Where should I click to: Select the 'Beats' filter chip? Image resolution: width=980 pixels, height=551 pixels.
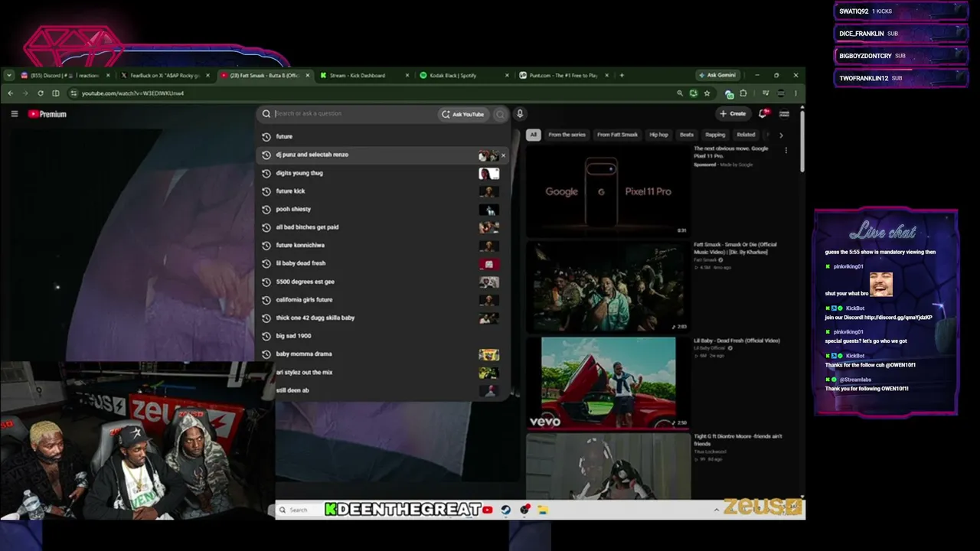tap(687, 135)
